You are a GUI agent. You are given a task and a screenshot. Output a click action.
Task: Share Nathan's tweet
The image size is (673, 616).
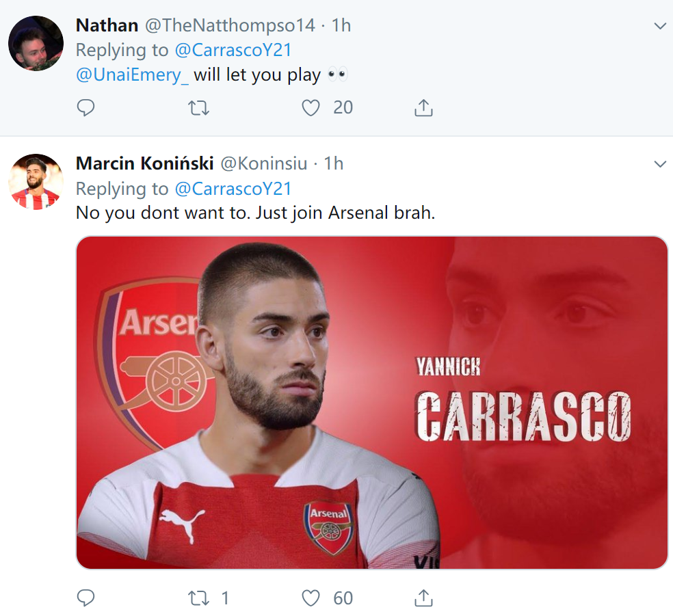pos(423,107)
